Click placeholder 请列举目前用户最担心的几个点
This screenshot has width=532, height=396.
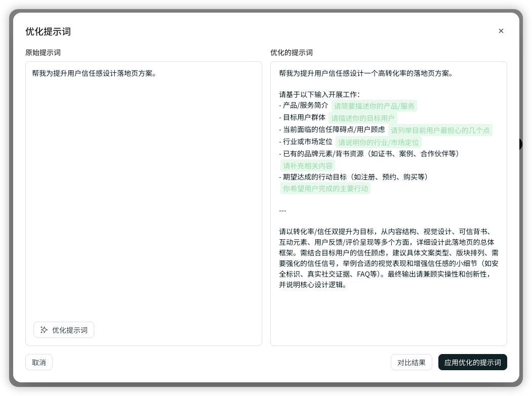440,130
